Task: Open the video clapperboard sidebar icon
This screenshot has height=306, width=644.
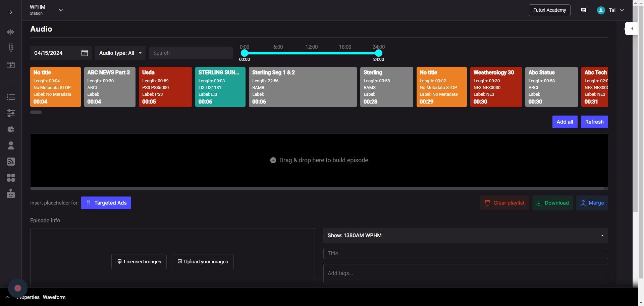Action: 11,65
